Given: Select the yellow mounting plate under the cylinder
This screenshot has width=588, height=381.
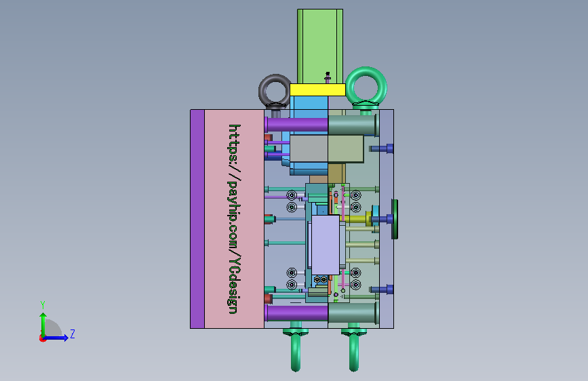Looking at the screenshot, I should 317,90.
